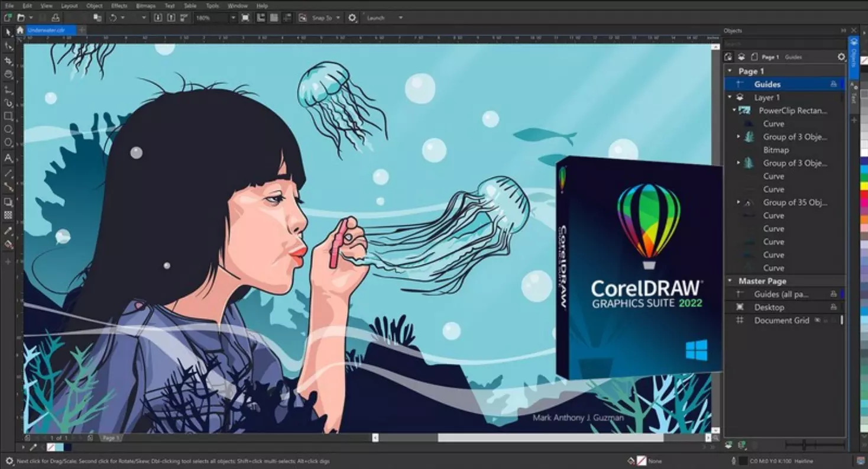Click Page 1 label in Objects docker header
The width and height of the screenshot is (868, 469).
coord(770,57)
